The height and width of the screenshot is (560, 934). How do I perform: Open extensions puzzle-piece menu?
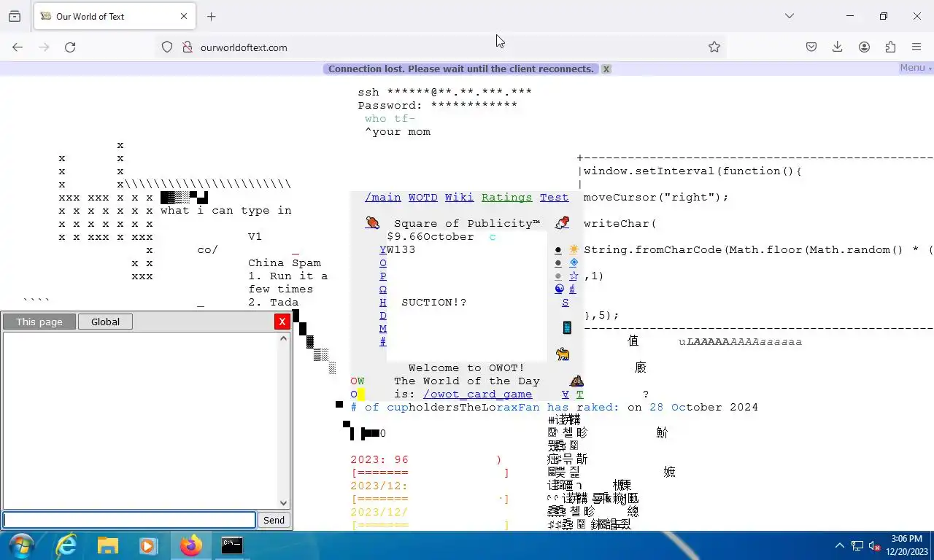(x=890, y=47)
